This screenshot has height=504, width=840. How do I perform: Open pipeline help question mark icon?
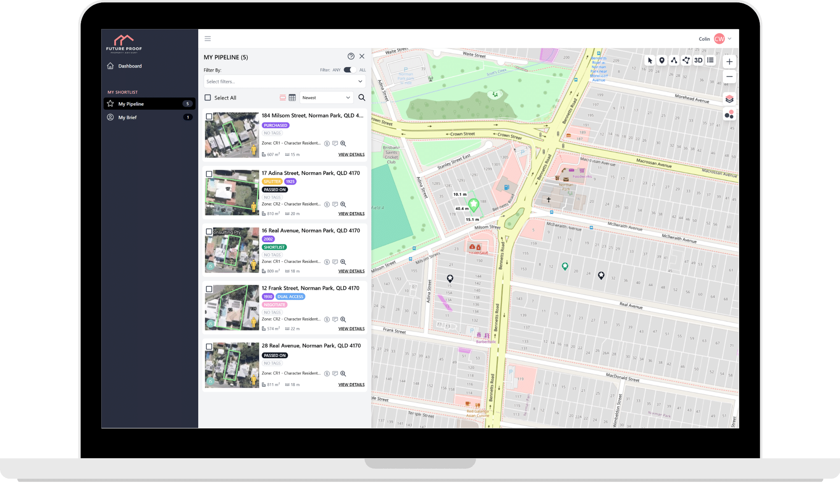[351, 56]
